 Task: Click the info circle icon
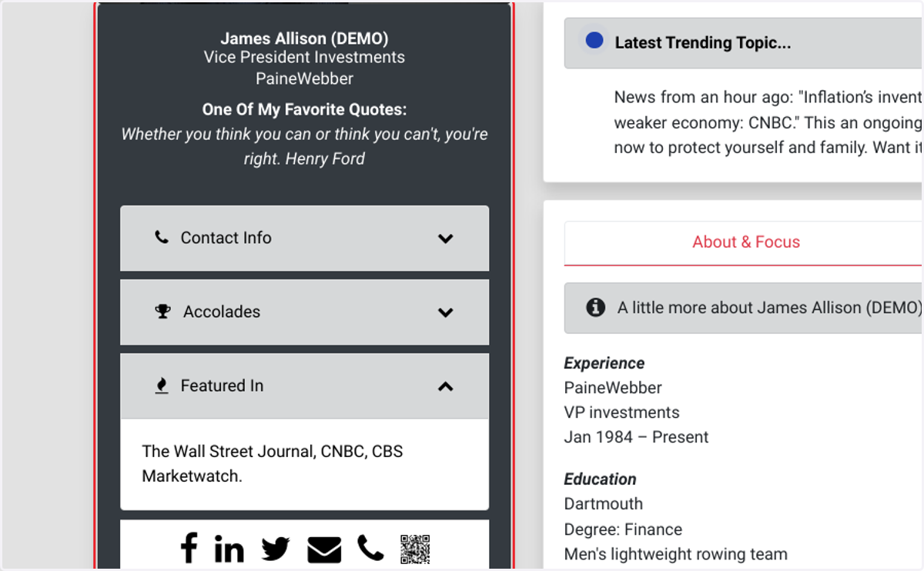pyautogui.click(x=595, y=307)
